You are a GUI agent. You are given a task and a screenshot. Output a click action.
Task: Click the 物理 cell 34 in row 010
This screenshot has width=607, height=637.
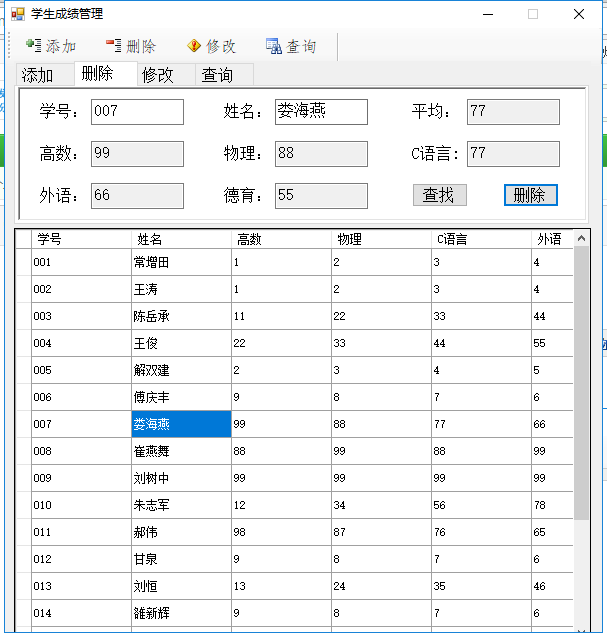tap(381, 505)
